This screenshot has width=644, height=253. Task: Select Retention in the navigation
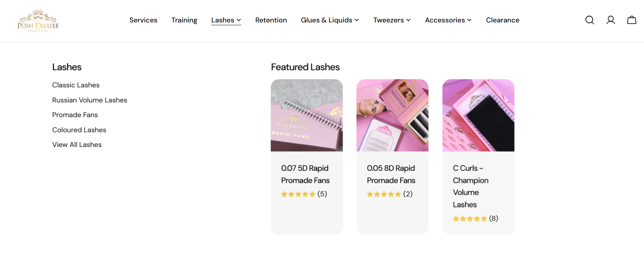click(271, 20)
